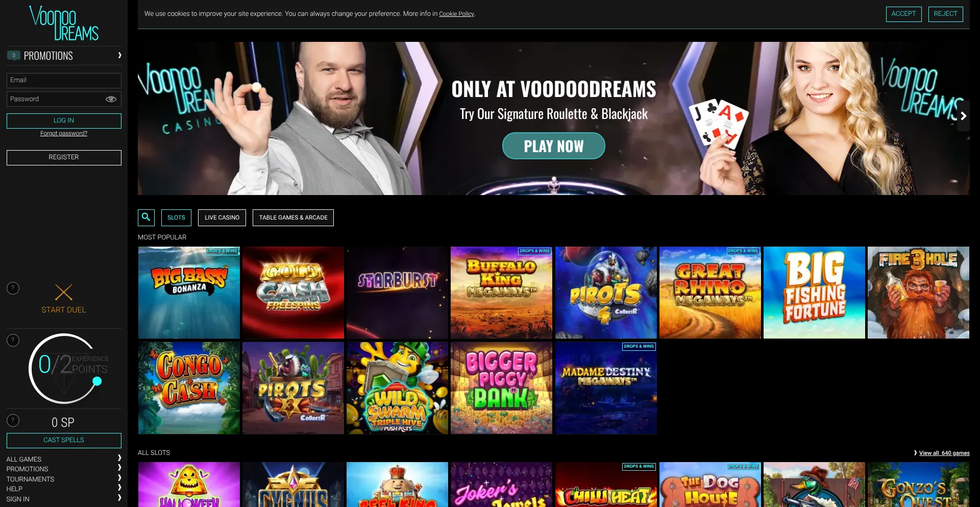Viewport: 980px width, 507px height.
Task: Open the help question mark beside Start Duel
Action: 13,288
